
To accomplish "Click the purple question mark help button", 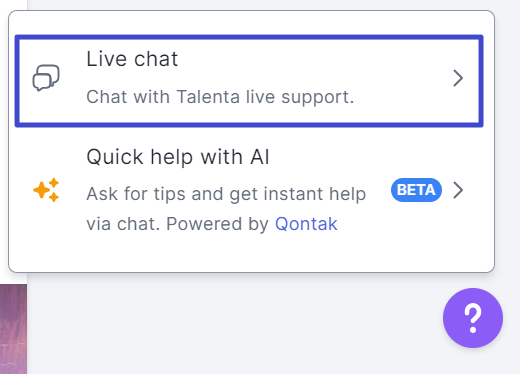I will (x=473, y=318).
